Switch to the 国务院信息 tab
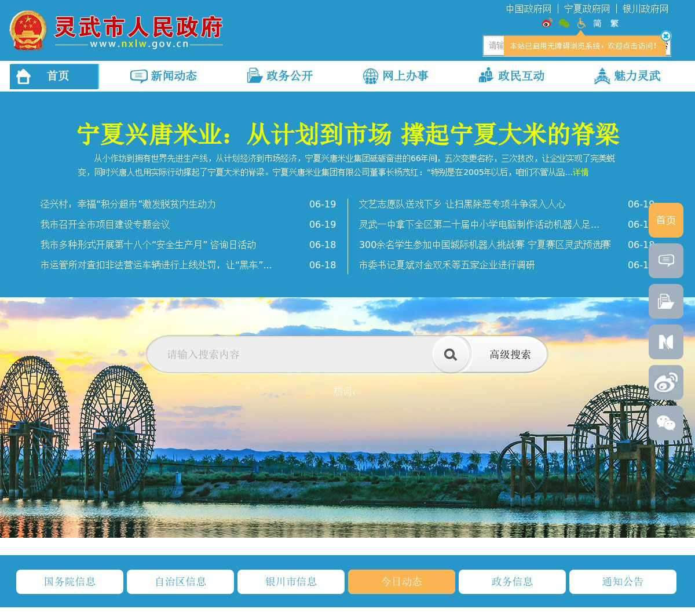The height and width of the screenshot is (616, 695). (69, 582)
